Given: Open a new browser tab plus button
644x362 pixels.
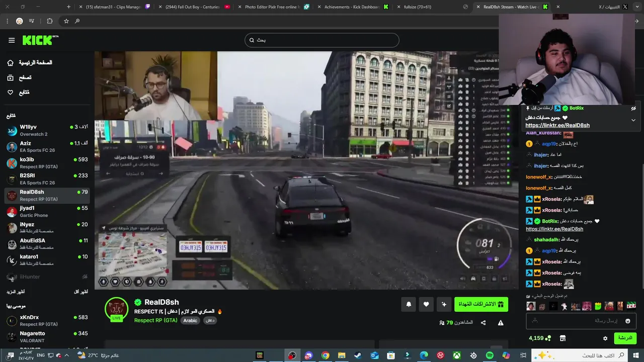Looking at the screenshot, I should (68, 7).
